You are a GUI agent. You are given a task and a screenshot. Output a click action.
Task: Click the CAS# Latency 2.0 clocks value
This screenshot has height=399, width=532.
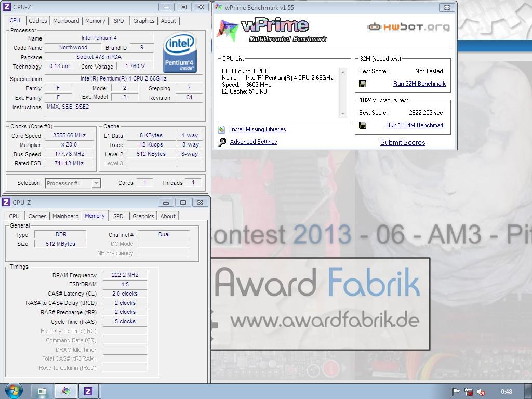coord(125,294)
